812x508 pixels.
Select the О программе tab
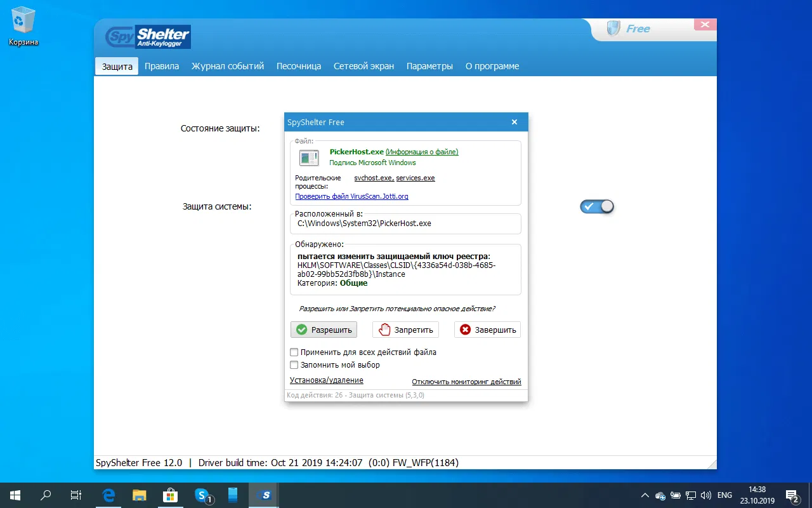492,66
